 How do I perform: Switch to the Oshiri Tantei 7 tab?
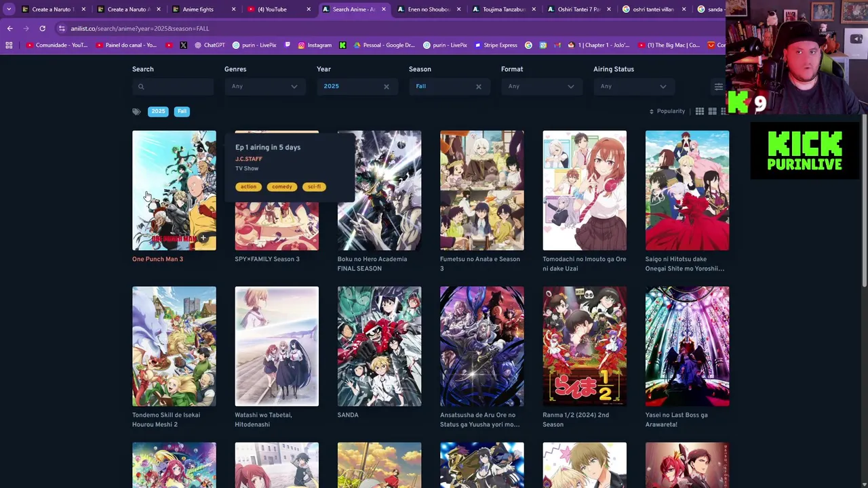[578, 9]
